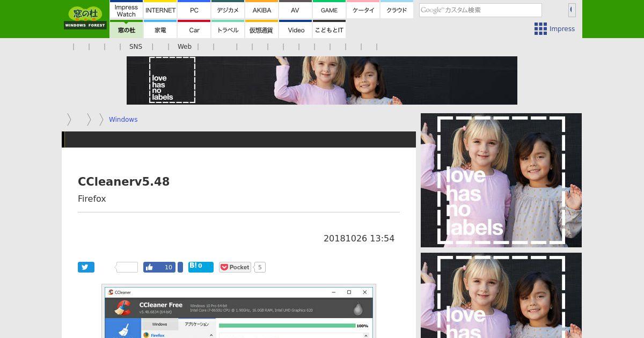Focus the Google custom search field

[x=480, y=10]
